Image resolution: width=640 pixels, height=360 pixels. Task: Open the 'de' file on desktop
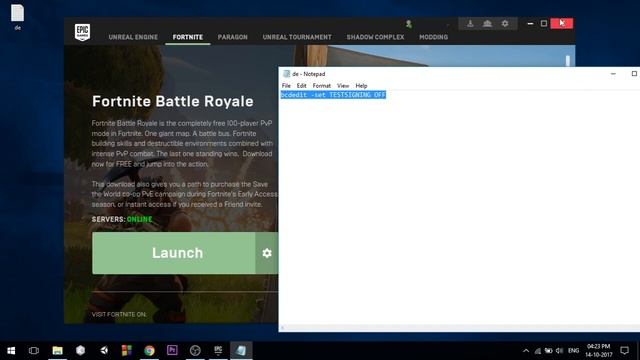(18, 17)
